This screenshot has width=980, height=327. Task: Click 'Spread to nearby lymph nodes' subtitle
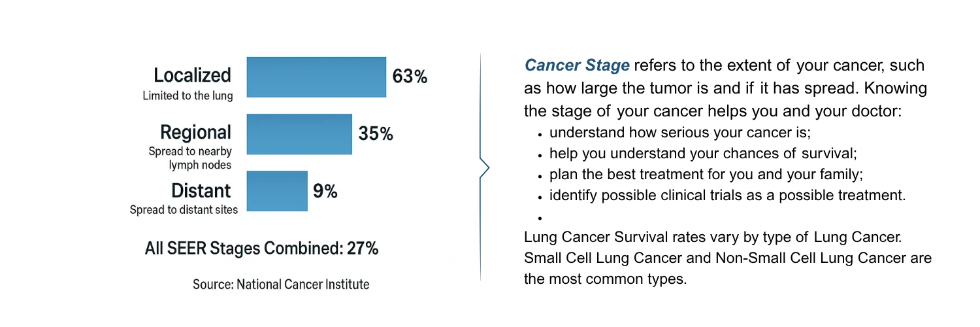click(189, 158)
